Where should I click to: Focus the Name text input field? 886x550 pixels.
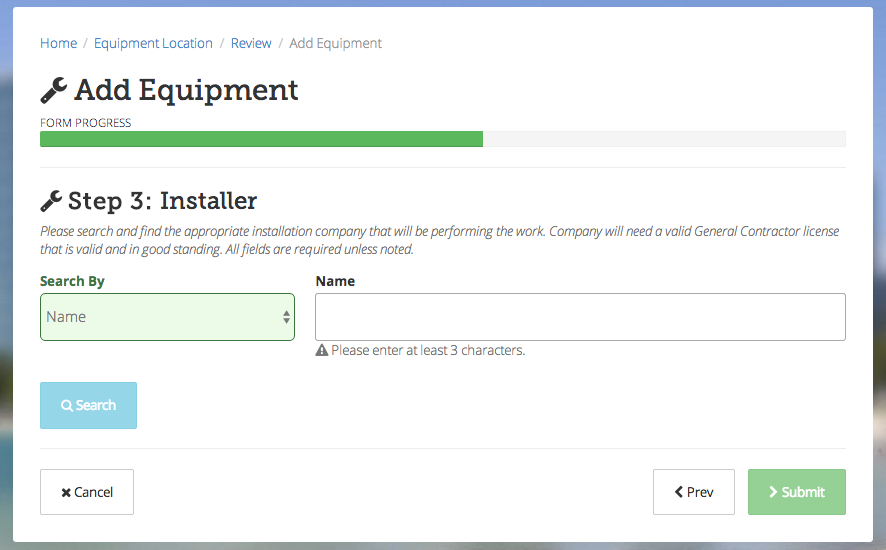click(x=580, y=317)
